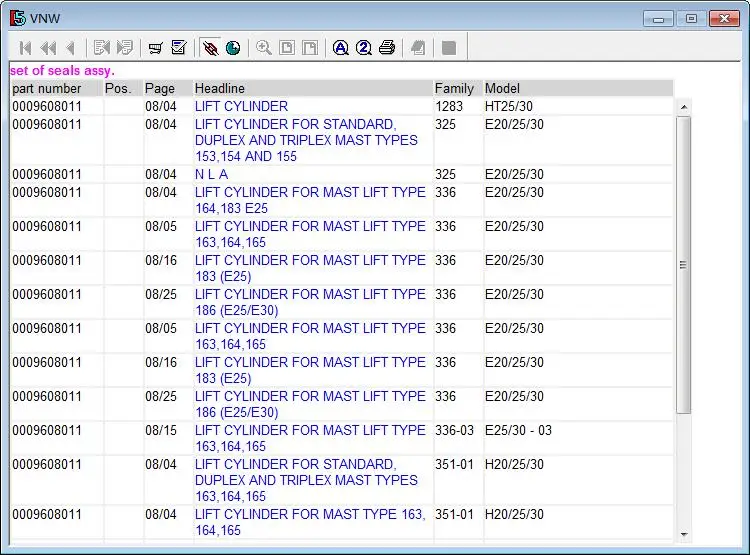Click the teal pie chart icon
The height and width of the screenshot is (555, 750).
tap(233, 48)
